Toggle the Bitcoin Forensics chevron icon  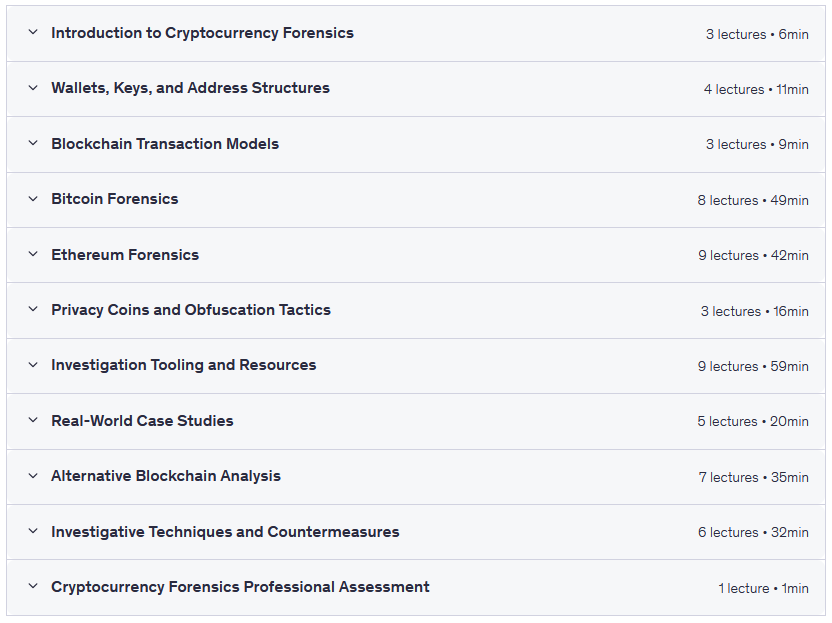pyautogui.click(x=33, y=199)
